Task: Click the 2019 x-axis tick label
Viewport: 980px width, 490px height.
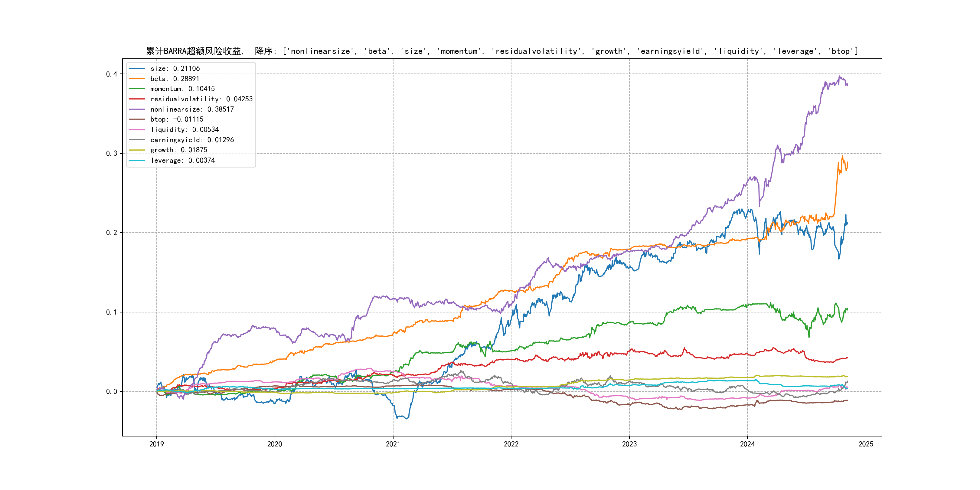Action: pos(157,444)
